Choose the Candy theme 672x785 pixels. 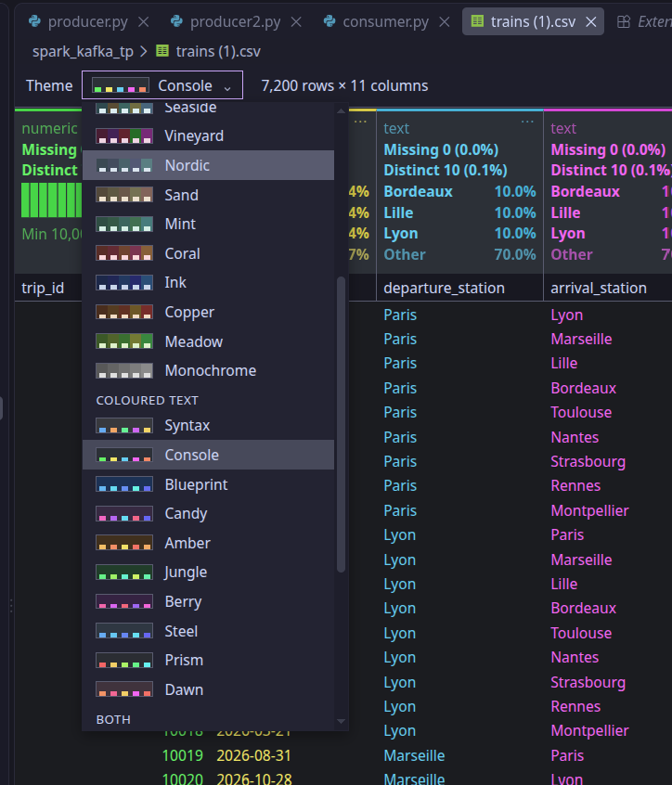click(208, 514)
